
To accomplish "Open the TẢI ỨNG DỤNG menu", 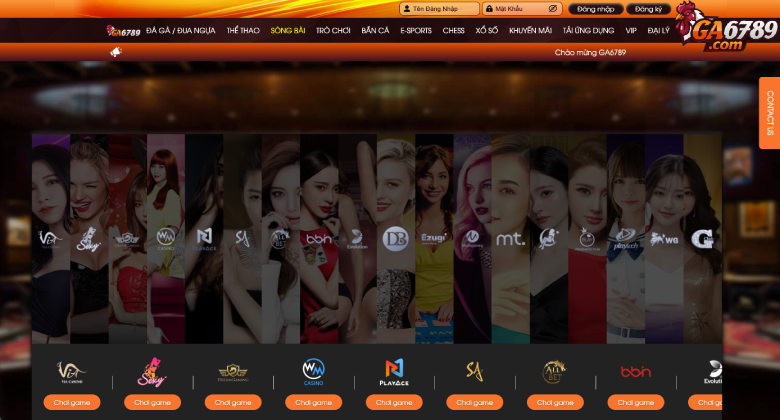I will [x=588, y=30].
